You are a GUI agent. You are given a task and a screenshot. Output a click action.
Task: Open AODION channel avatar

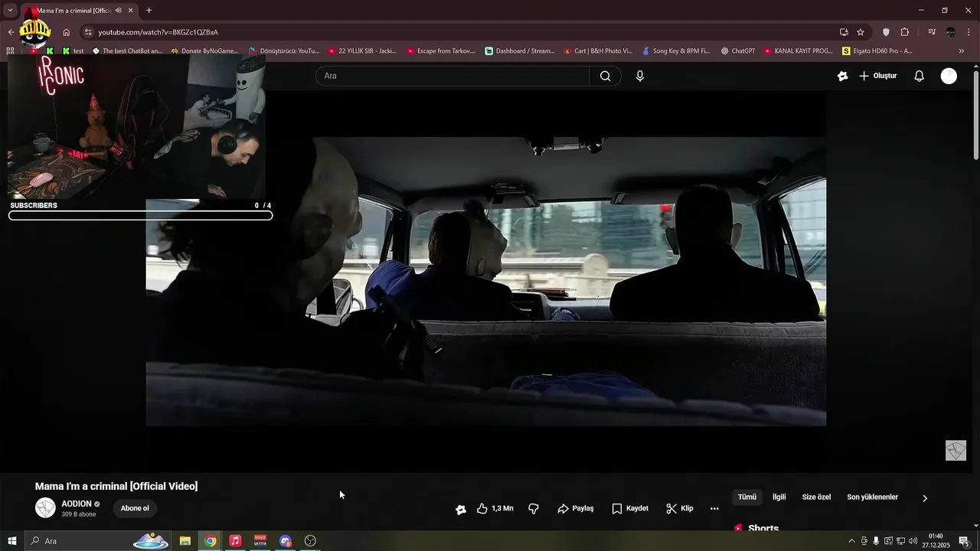[46, 507]
